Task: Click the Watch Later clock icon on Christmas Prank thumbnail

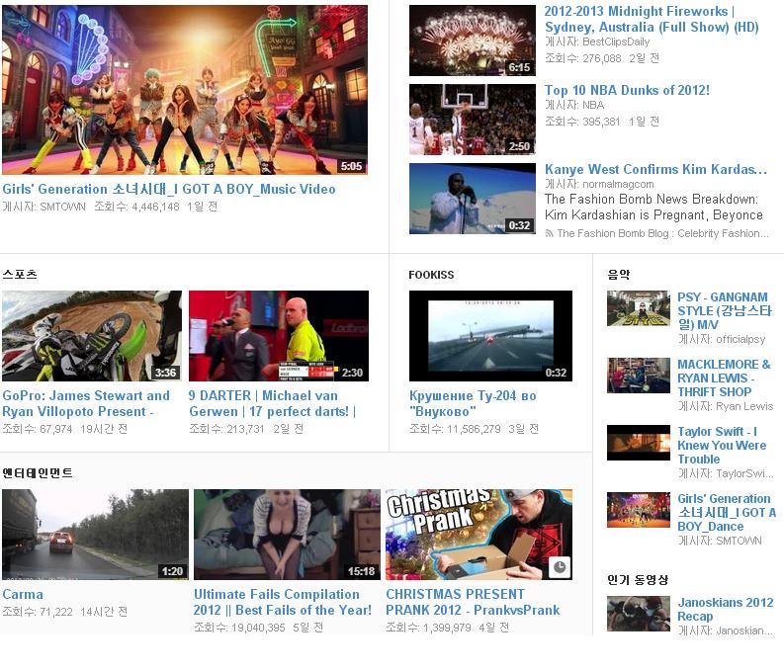Action: pyautogui.click(x=560, y=567)
